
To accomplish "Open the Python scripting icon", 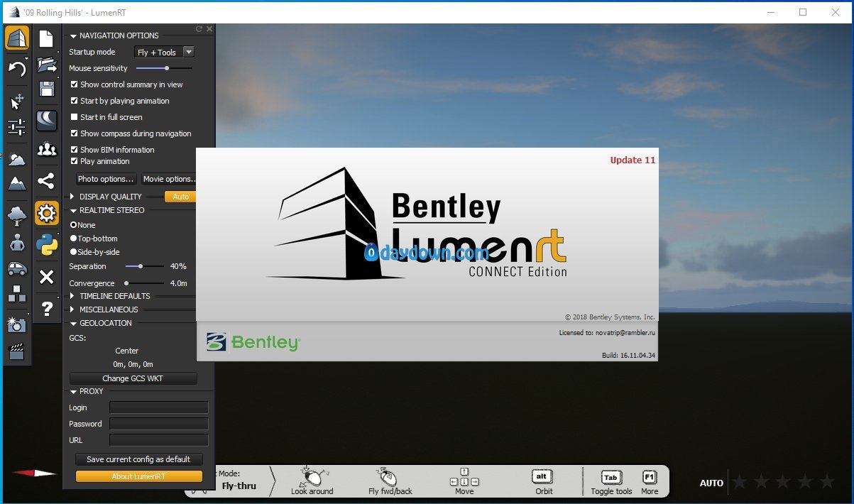I will 47,244.
